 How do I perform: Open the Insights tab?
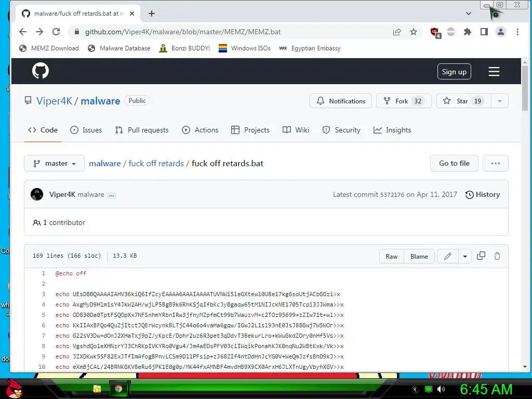click(x=392, y=130)
